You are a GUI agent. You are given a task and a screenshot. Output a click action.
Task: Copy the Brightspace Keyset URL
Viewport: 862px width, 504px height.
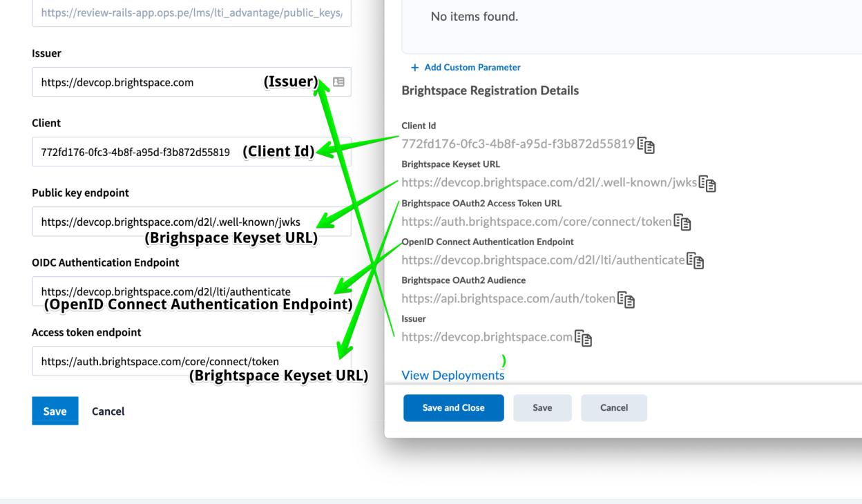707,184
